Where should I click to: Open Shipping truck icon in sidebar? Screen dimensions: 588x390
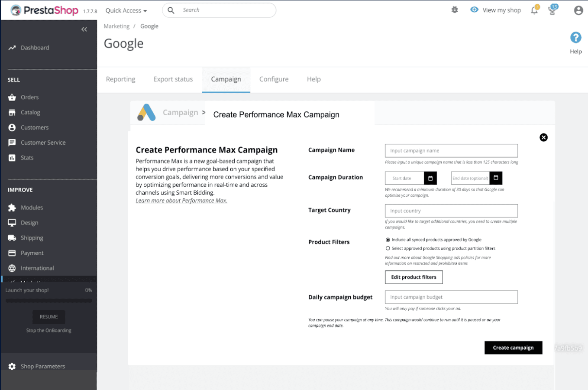12,238
